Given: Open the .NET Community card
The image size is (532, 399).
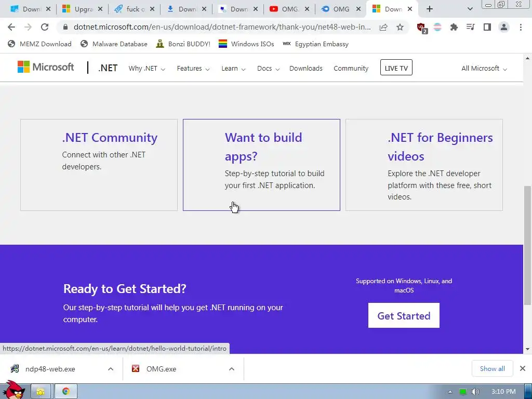Looking at the screenshot, I should (99, 165).
